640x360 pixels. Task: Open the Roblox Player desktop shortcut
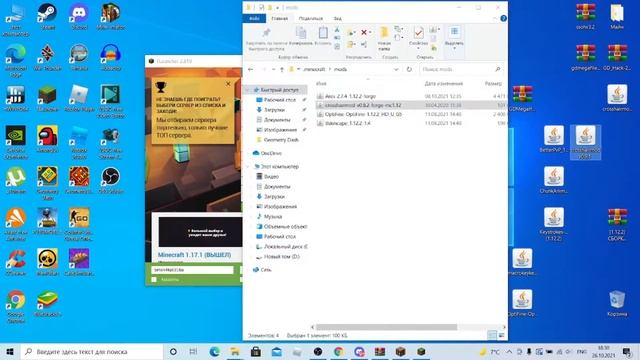[x=79, y=98]
